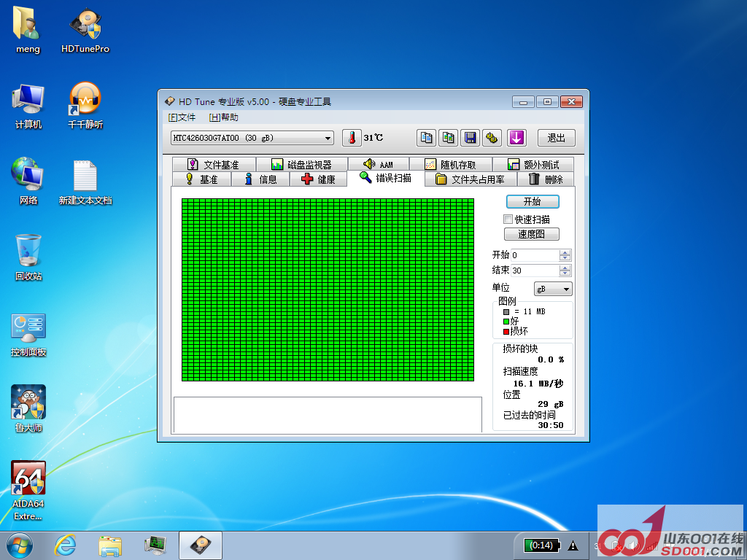747x560 pixels.
Task: Click the 开始 start position input field
Action: point(535,254)
